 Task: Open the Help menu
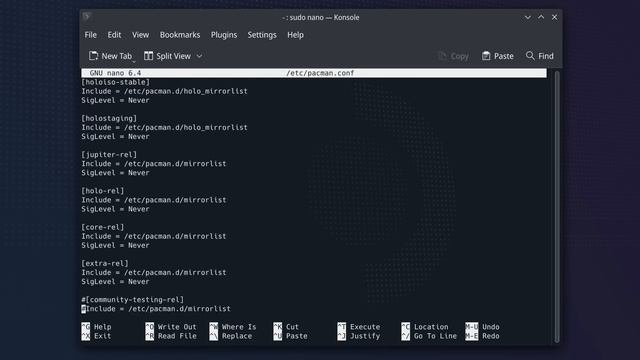(295, 35)
